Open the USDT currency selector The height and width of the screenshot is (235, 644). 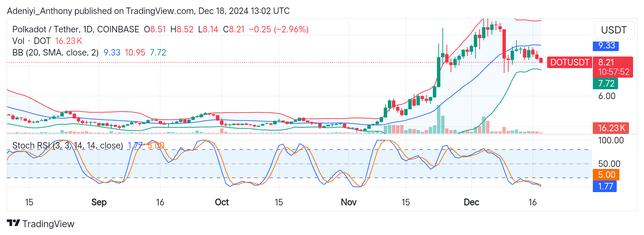614,30
